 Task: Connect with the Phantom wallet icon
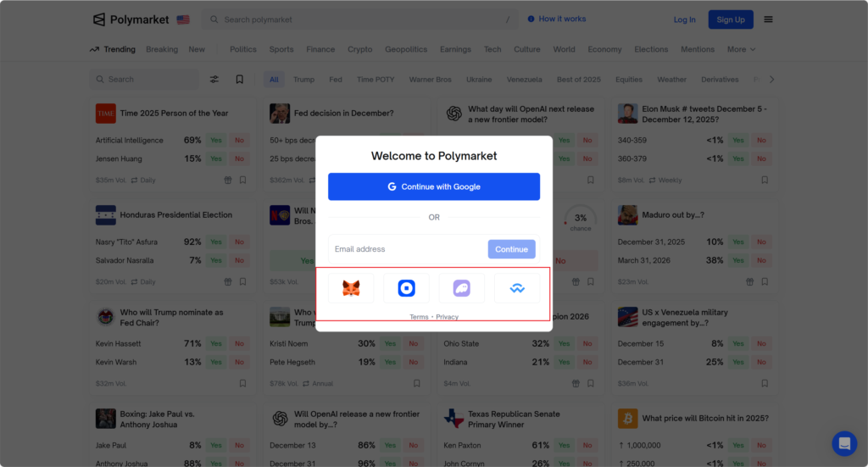(x=461, y=288)
